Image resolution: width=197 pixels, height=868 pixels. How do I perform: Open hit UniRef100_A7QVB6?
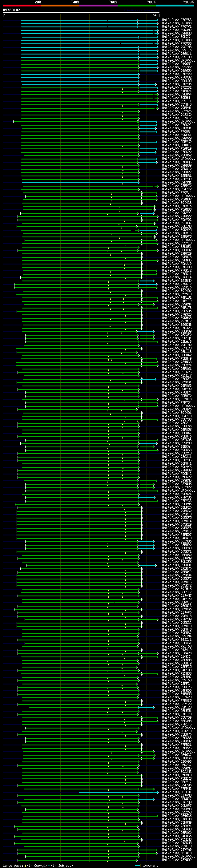(177, 43)
